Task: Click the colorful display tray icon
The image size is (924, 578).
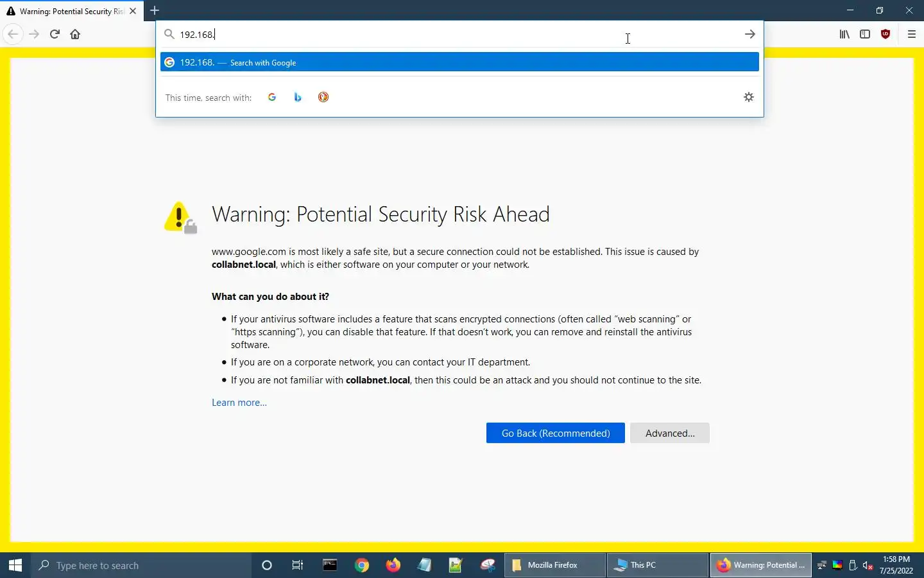Action: click(838, 565)
